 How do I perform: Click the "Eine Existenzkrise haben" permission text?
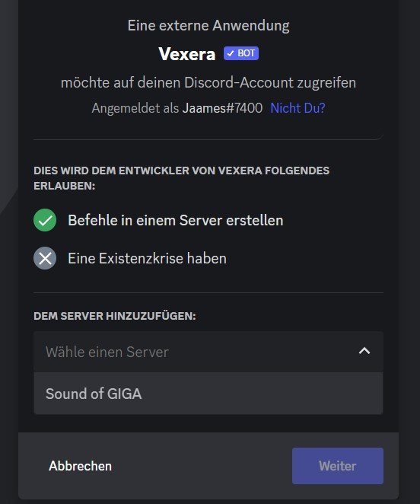tap(147, 258)
